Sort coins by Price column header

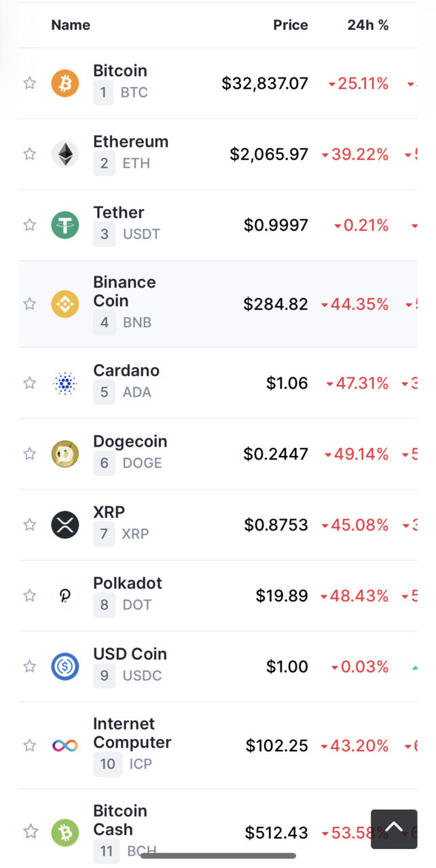click(x=291, y=25)
